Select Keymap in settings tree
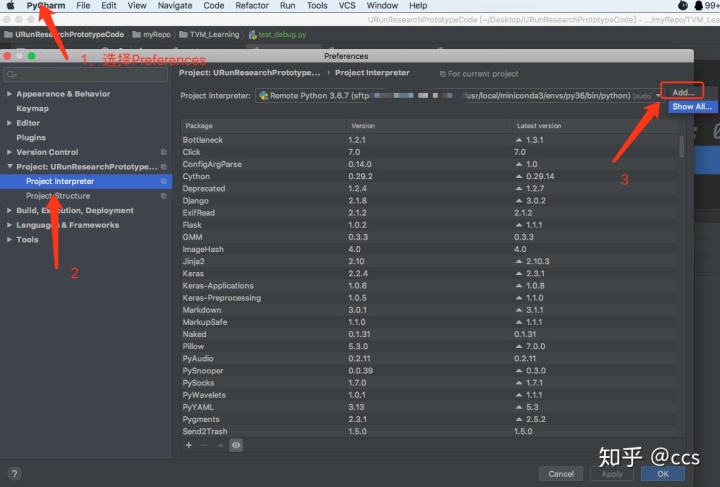Image resolution: width=720 pixels, height=487 pixels. click(x=32, y=108)
